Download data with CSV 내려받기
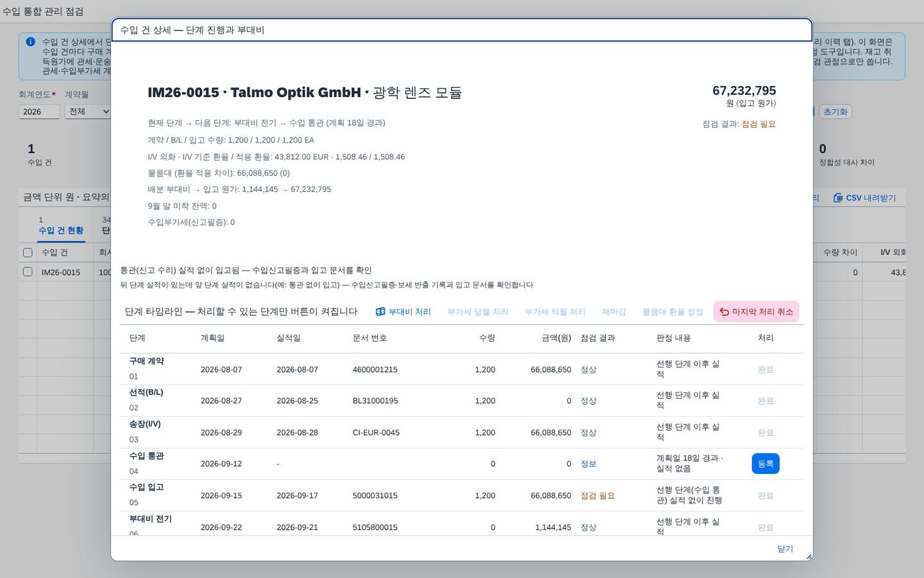This screenshot has width=924, height=578. click(x=864, y=198)
